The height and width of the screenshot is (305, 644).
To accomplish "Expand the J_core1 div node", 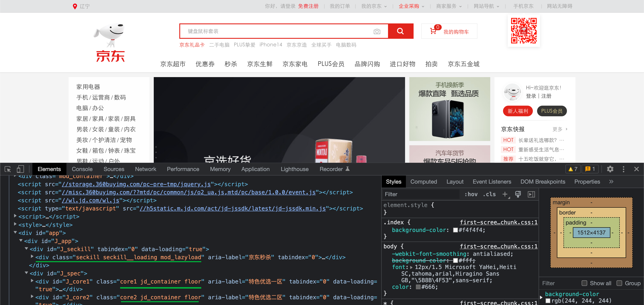I will pos(32,281).
